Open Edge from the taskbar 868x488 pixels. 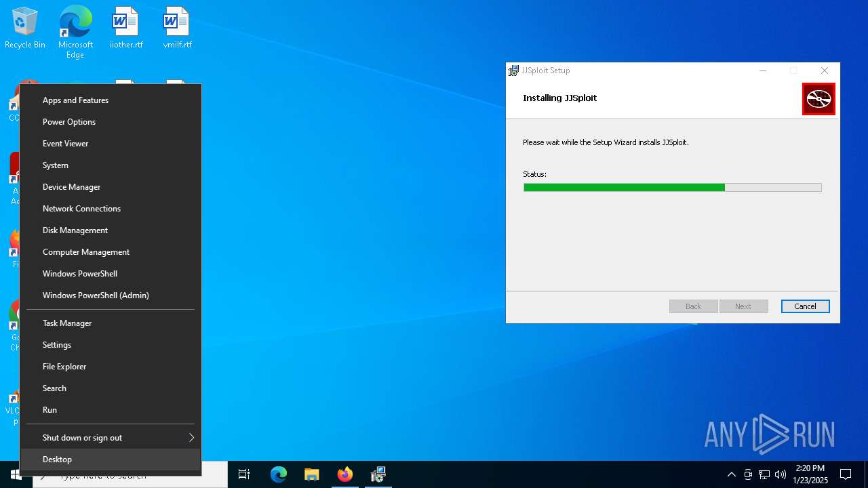coord(279,474)
